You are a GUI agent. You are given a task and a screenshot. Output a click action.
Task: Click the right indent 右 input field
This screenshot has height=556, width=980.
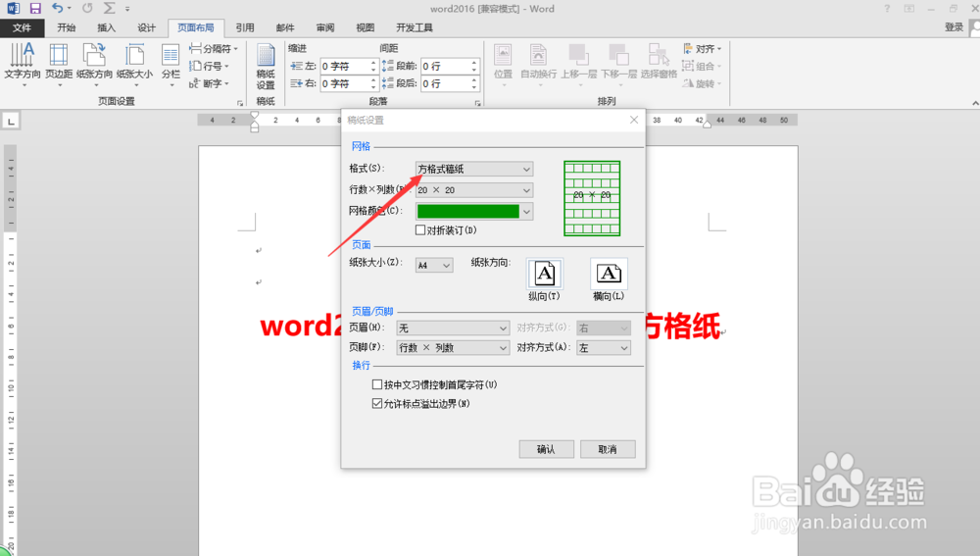(x=344, y=83)
